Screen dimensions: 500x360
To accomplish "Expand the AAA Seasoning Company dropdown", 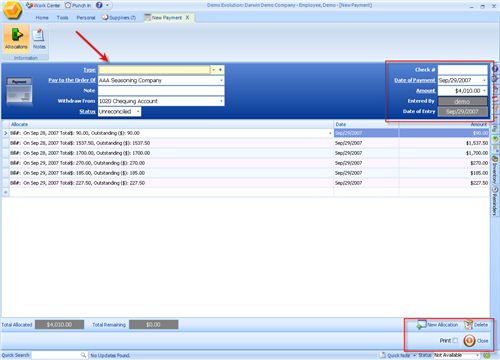I will click(x=221, y=80).
